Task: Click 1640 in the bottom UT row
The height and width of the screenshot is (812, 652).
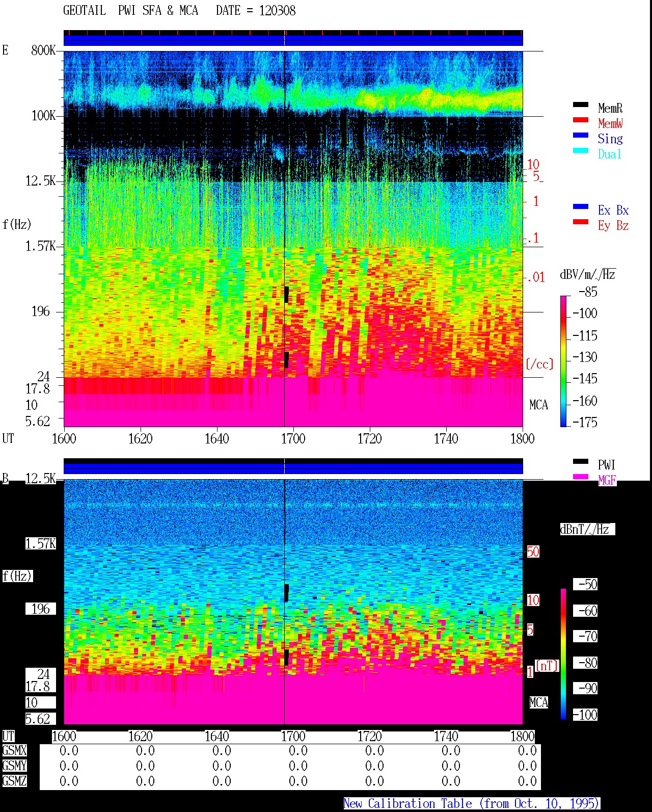Action: point(216,736)
